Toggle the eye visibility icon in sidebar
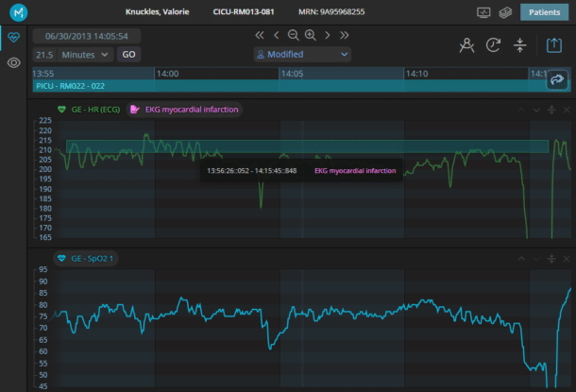This screenshot has width=576, height=392. (x=13, y=62)
